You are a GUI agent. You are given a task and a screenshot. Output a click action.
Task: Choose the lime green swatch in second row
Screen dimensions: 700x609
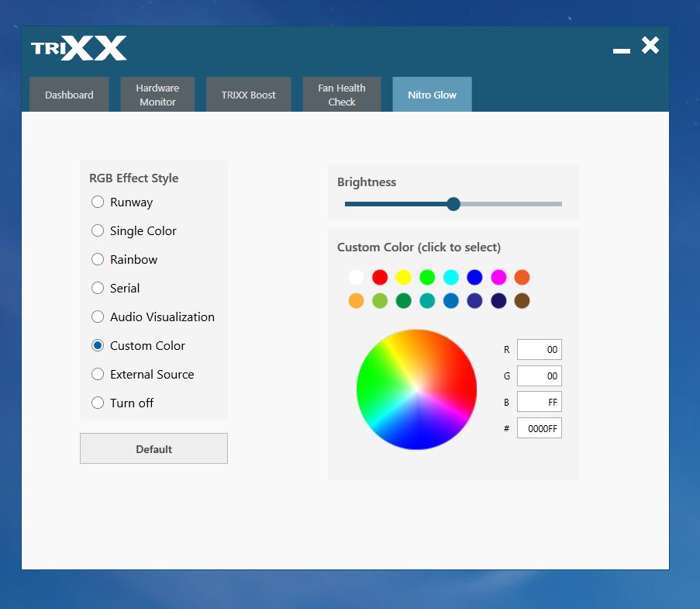380,301
